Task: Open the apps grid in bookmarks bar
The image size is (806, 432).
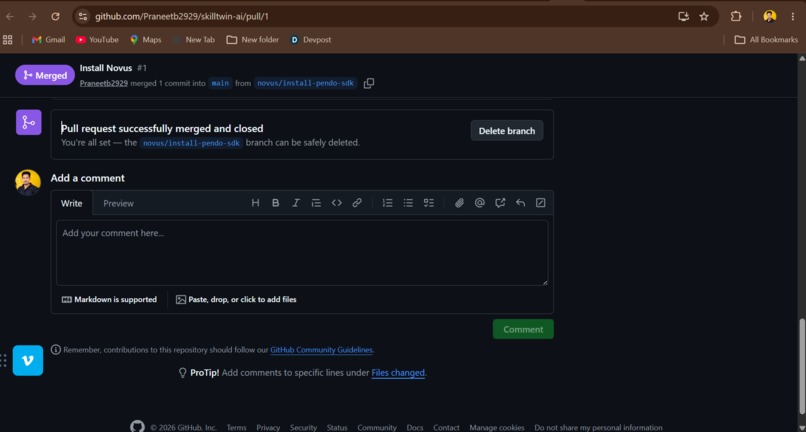Action: click(8, 40)
